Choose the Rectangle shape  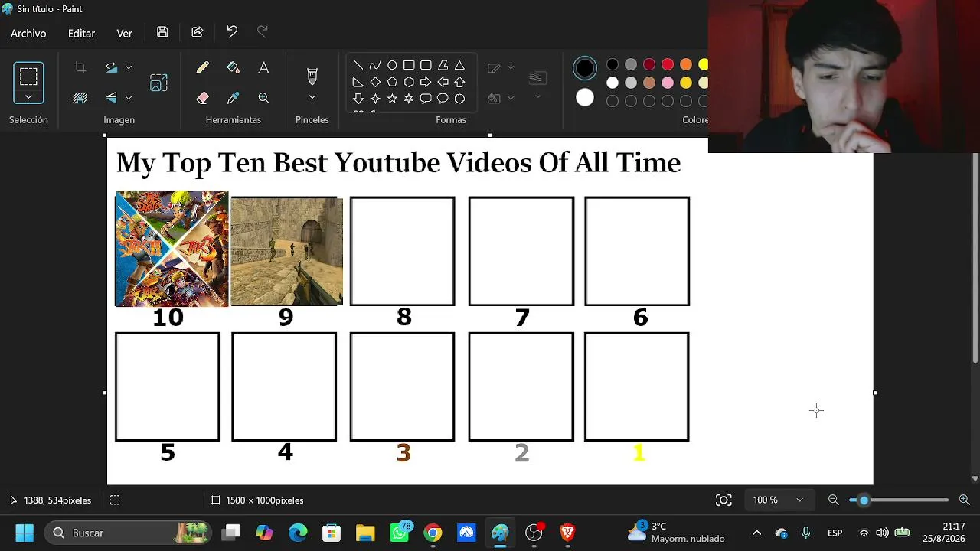(409, 65)
